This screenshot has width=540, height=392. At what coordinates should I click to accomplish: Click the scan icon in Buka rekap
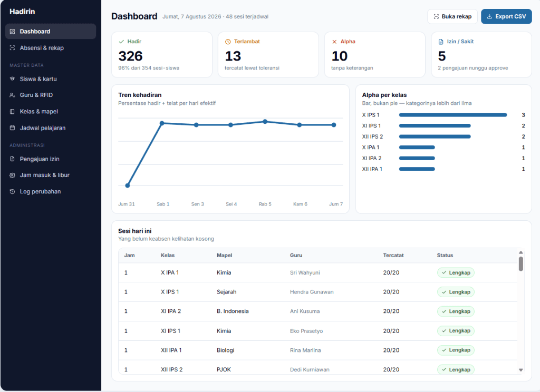436,16
